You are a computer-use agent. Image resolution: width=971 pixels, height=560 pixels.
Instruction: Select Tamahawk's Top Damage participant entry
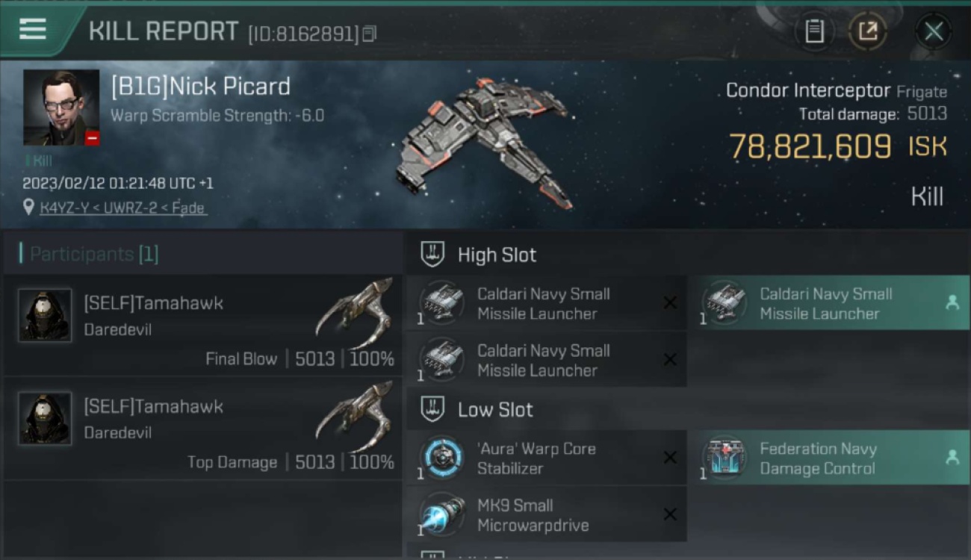click(x=203, y=429)
